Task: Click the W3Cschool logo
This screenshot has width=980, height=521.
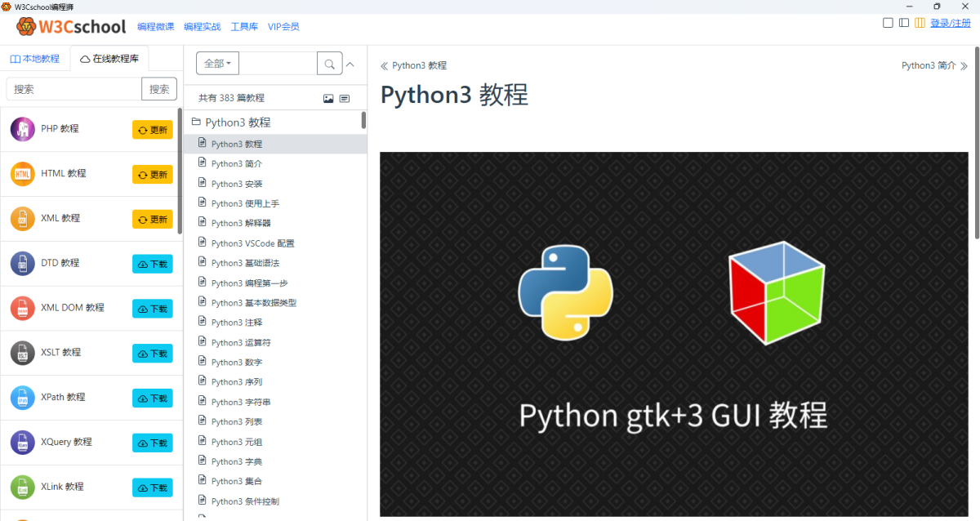Action: [71, 27]
